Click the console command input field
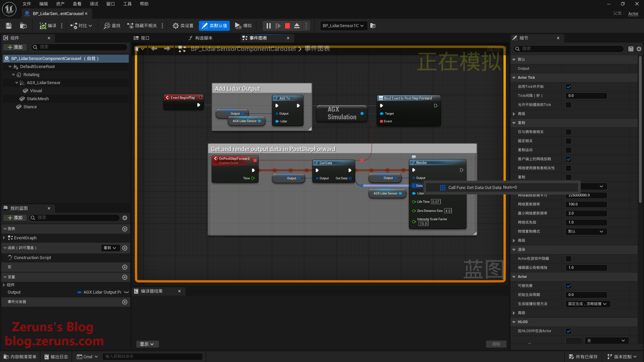644x362 pixels. click(153, 357)
